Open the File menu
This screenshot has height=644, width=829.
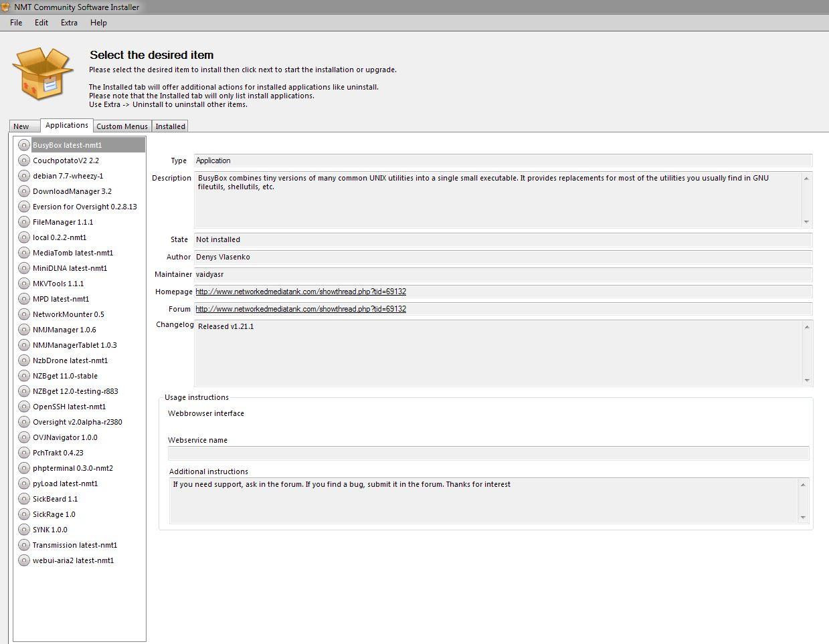(16, 23)
